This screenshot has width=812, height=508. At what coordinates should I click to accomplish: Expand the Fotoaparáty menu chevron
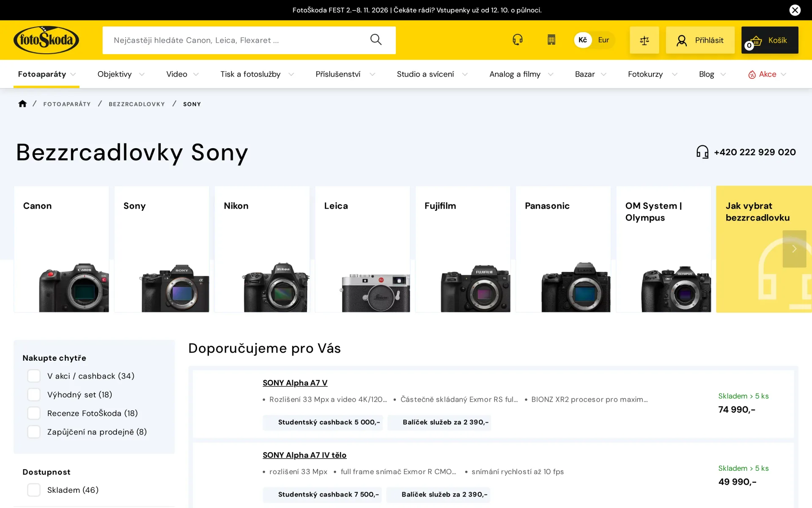point(73,75)
